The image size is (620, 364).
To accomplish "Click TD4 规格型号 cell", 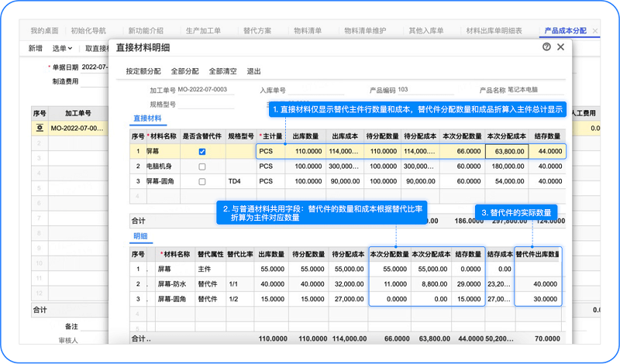I will pyautogui.click(x=241, y=181).
